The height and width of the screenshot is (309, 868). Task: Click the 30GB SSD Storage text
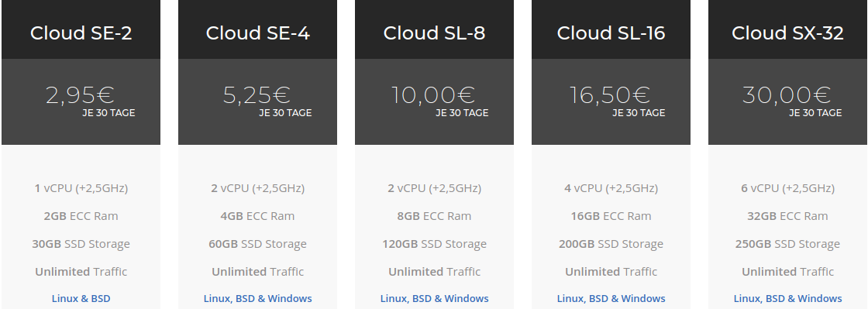tap(81, 244)
